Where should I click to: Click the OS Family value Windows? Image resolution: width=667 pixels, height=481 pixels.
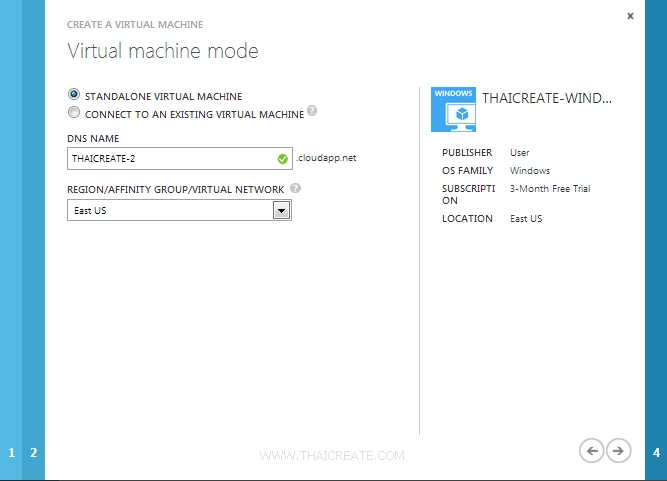pos(530,171)
